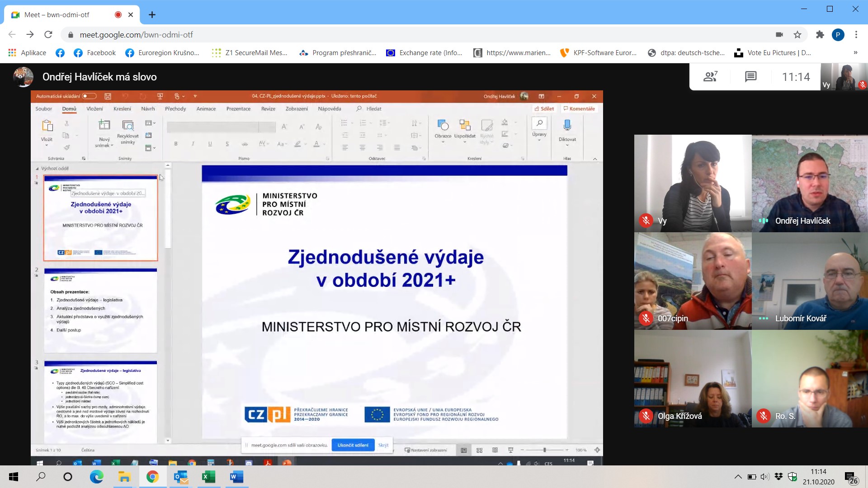This screenshot has width=868, height=488.
Task: Click the Úpravy search icon
Action: pyautogui.click(x=539, y=123)
